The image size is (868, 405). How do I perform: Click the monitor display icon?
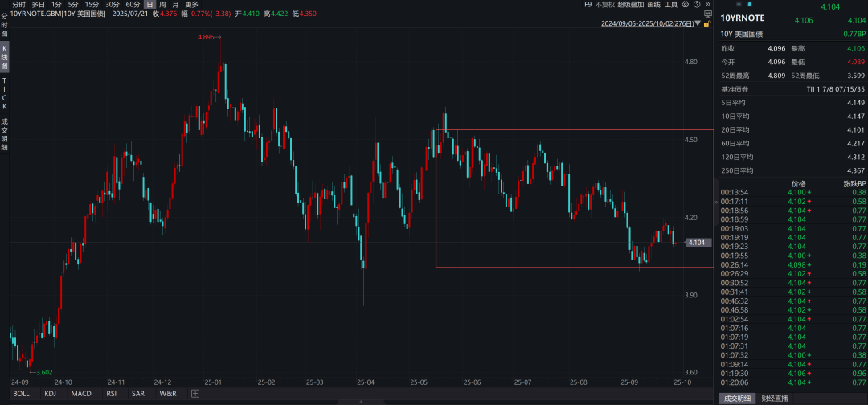tap(707, 14)
